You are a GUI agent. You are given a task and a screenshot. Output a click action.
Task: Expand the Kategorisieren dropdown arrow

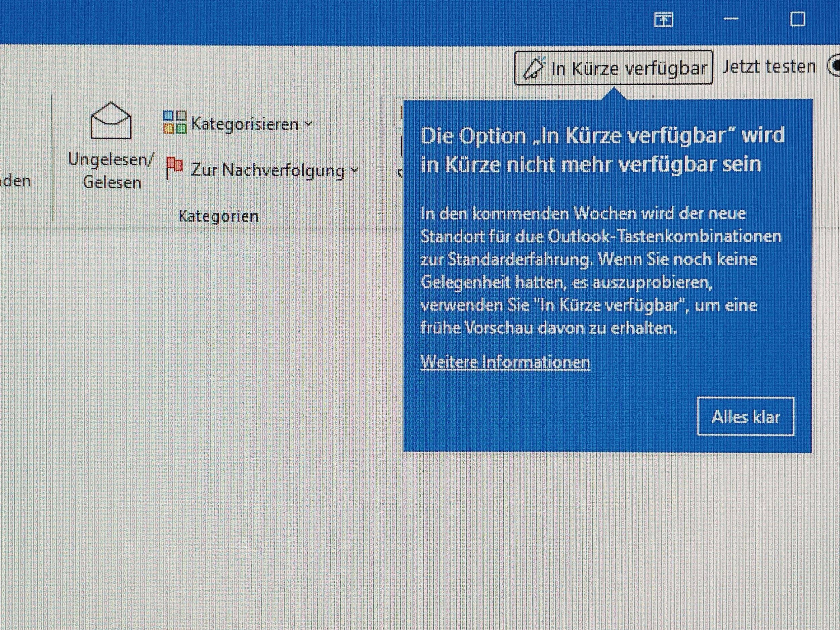(308, 124)
